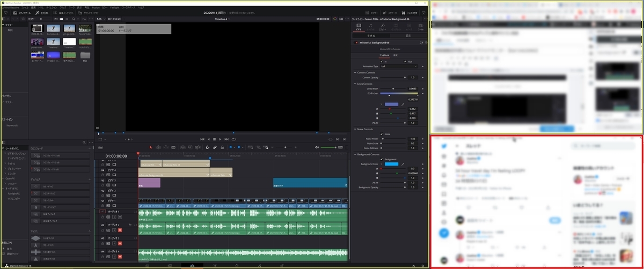Open the サウンドライブラリ panel

pyautogui.click(x=88, y=13)
